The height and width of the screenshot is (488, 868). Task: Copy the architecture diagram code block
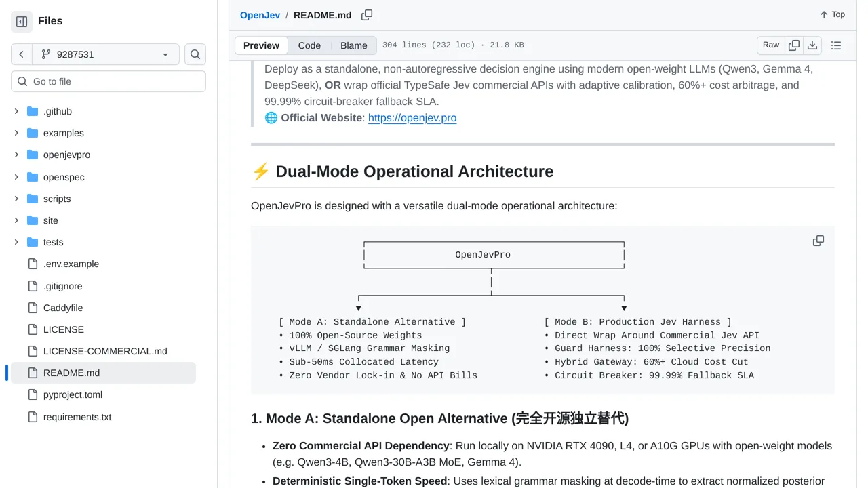point(818,241)
